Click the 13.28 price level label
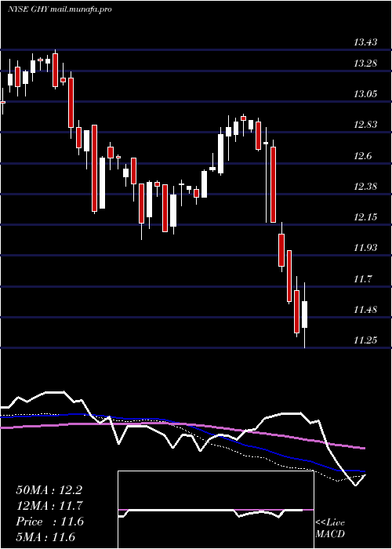Screen dimensions: 392x549 pos(365,64)
